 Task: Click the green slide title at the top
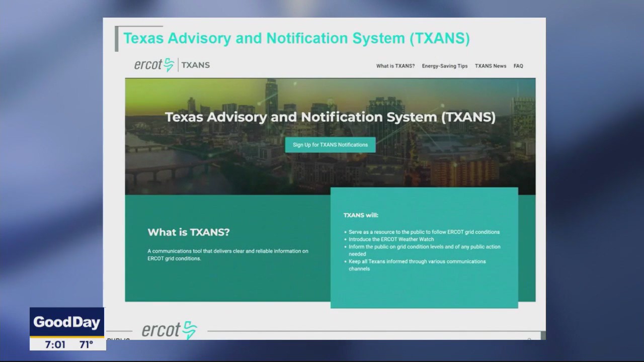click(296, 39)
